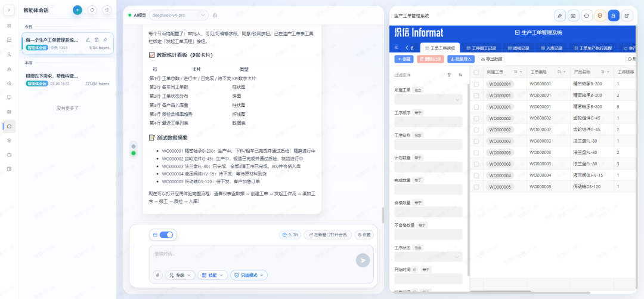Click the 9.7M token usage badge
This screenshot has height=299, width=644.
[290, 235]
